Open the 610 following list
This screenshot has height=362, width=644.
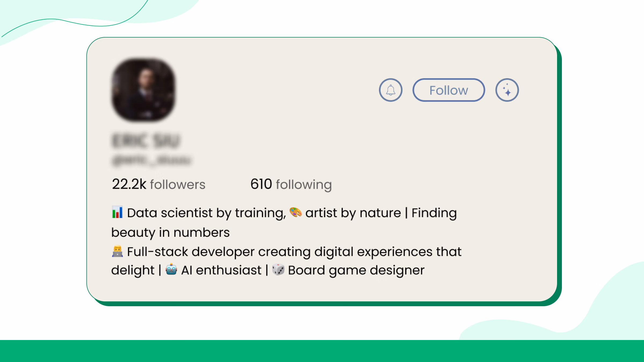pyautogui.click(x=291, y=184)
